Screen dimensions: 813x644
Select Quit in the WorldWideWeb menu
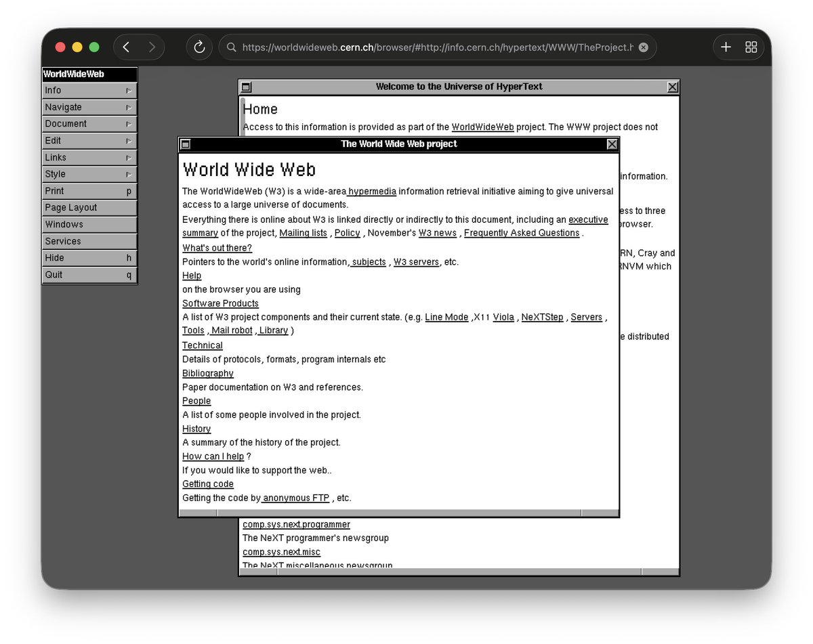[x=89, y=275]
